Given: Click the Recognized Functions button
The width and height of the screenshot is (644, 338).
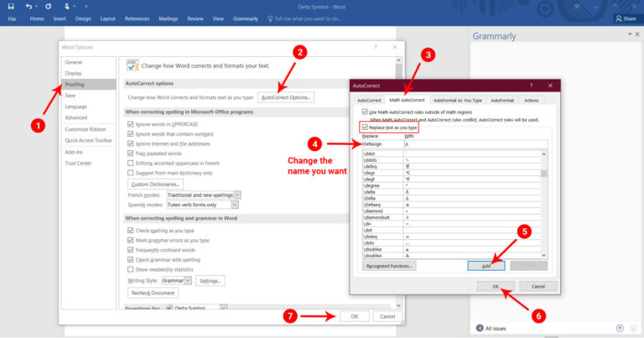Looking at the screenshot, I should pyautogui.click(x=389, y=266).
